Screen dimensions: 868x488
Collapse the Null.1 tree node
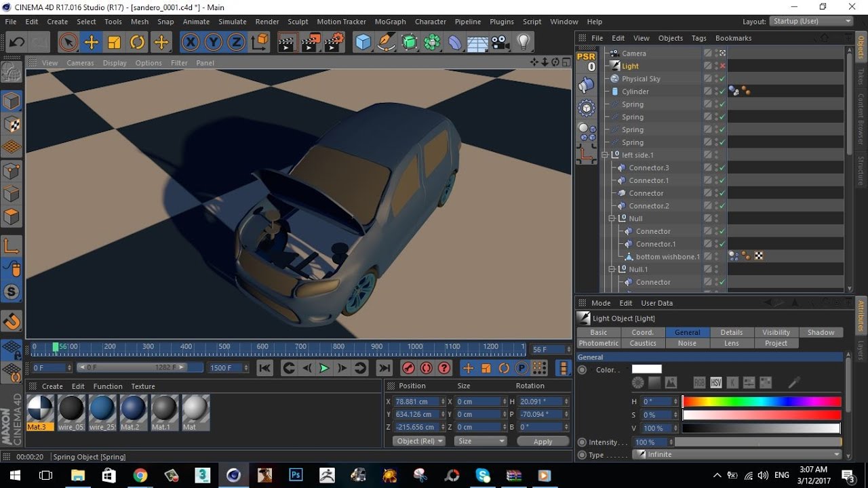(x=612, y=270)
